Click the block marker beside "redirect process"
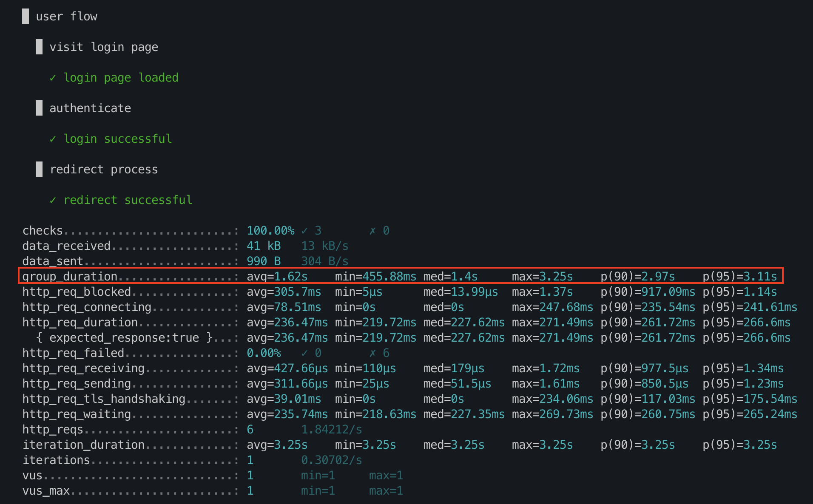The height and width of the screenshot is (504, 813). [39, 169]
